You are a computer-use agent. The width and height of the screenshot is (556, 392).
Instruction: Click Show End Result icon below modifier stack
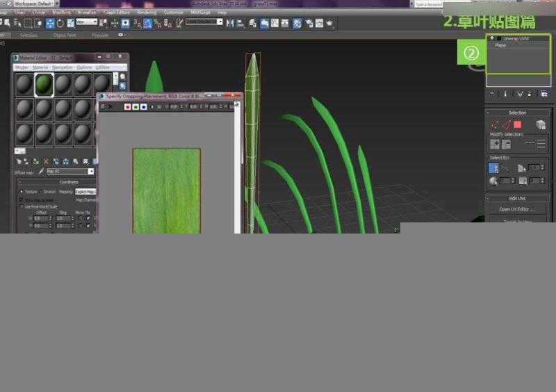(505, 94)
